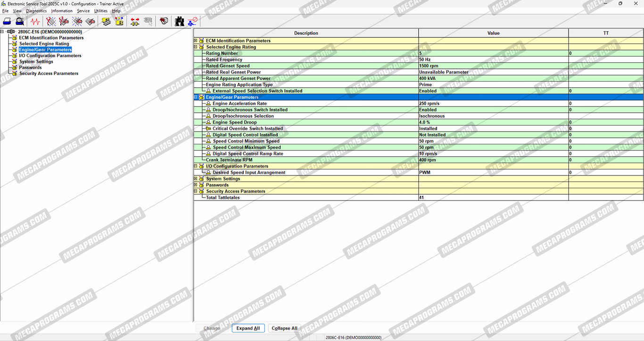Open the WinFlash chip icon in toolbar

119,21
